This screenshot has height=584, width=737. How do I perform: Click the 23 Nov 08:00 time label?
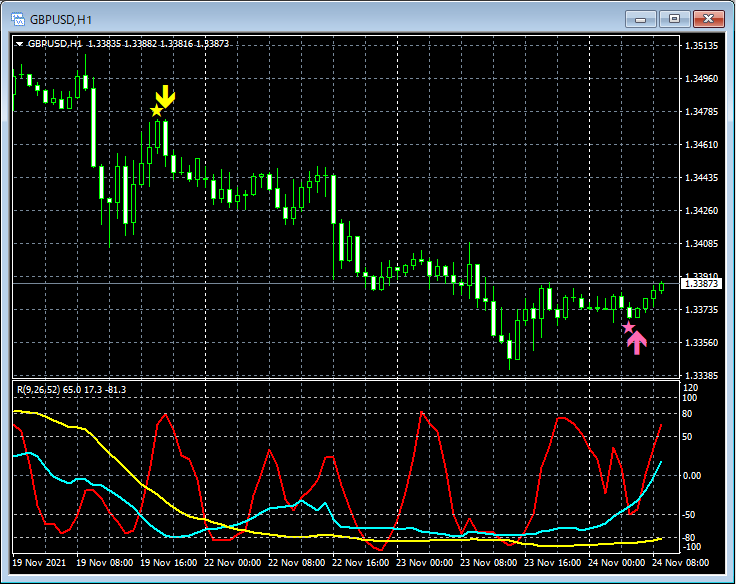(488, 563)
